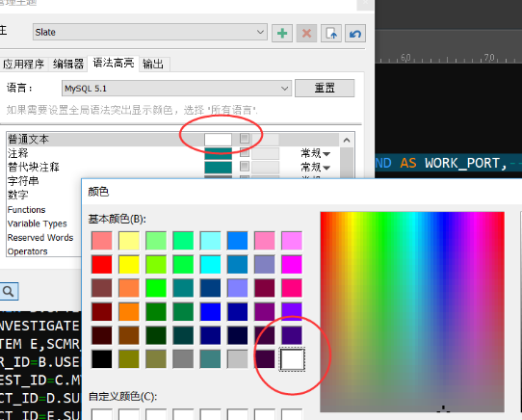
Task: Pick the magenta basic color swatch
Action: [292, 265]
